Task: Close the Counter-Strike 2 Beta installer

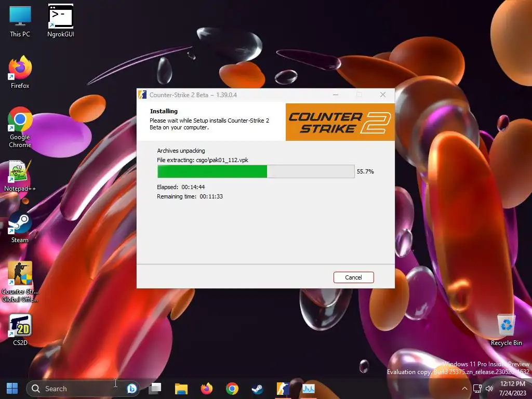Action: pos(383,95)
